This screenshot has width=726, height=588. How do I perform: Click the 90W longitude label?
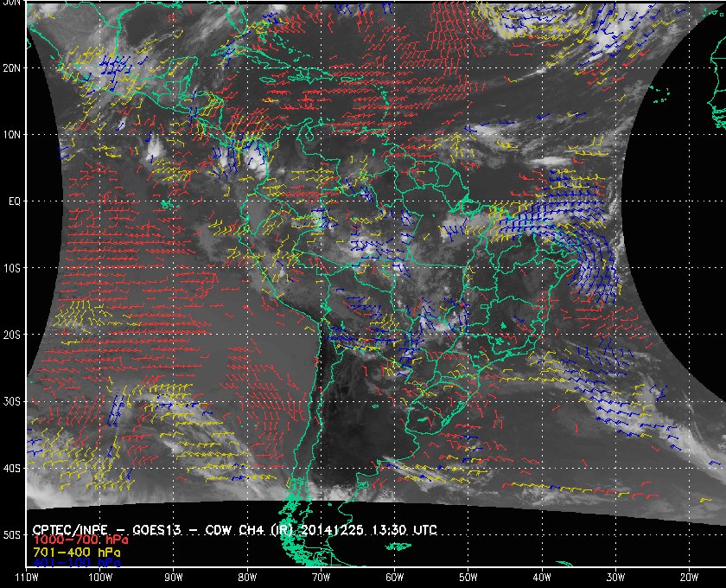coord(174,578)
